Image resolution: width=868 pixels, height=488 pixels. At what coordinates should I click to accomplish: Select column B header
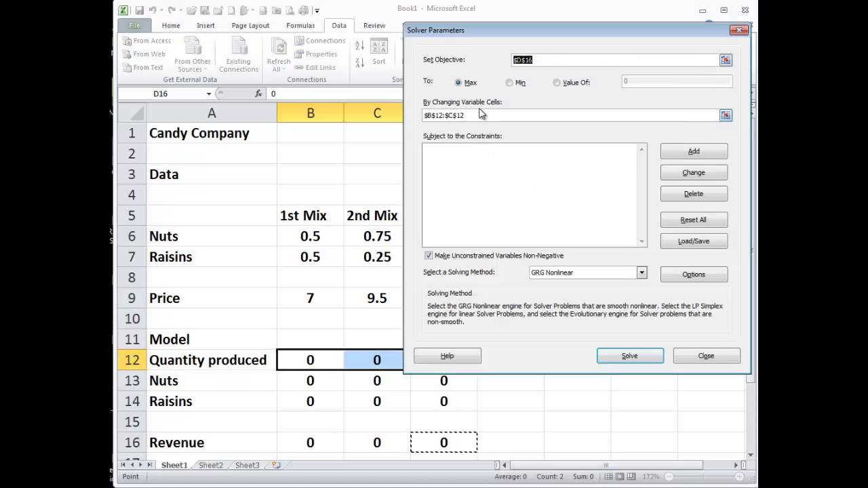pos(310,113)
